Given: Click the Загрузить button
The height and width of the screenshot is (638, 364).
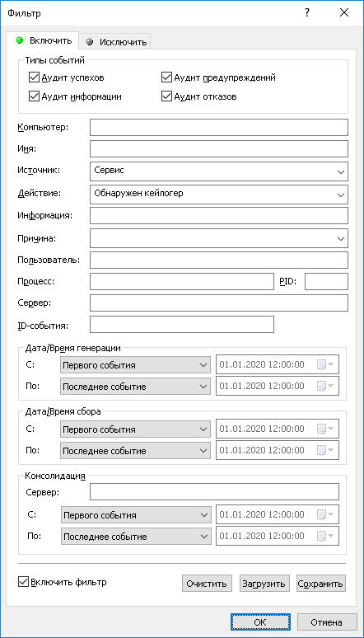Looking at the screenshot, I should pos(264,583).
